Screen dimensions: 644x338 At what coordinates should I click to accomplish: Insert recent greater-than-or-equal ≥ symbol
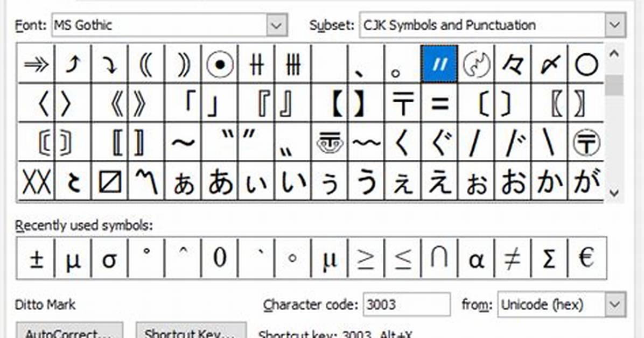click(366, 258)
